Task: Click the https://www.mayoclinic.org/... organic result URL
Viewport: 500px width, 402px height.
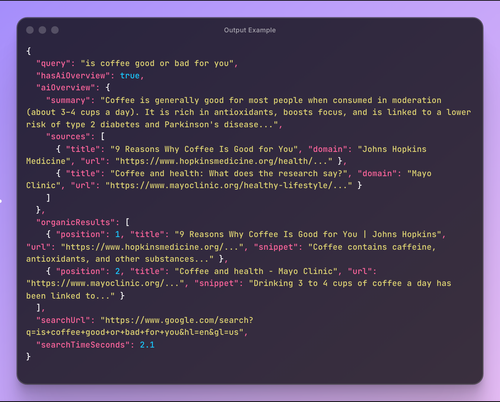Action: [x=105, y=283]
